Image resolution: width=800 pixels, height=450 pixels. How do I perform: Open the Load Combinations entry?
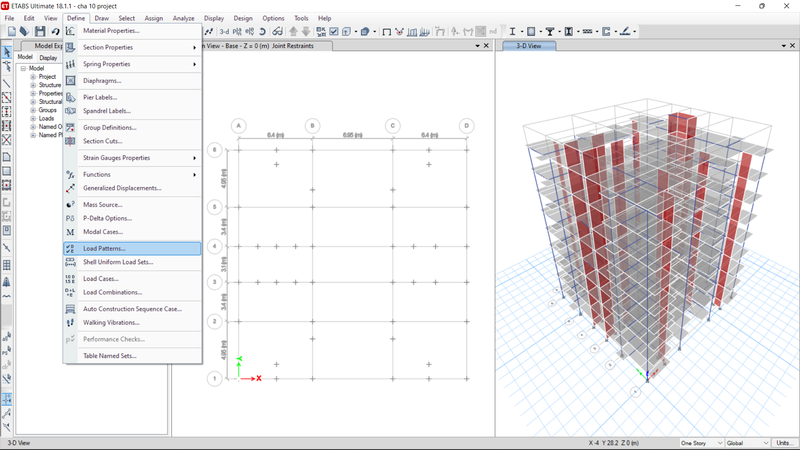(x=132, y=292)
